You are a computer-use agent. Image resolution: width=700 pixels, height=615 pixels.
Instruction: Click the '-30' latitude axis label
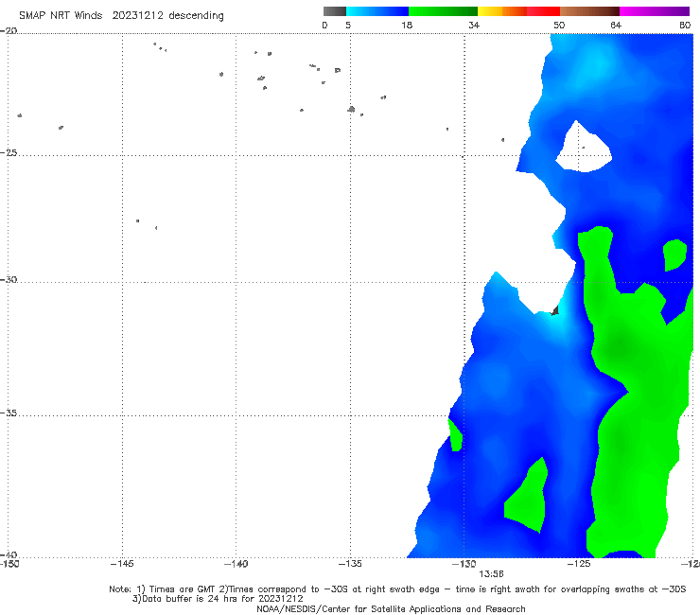click(9, 279)
